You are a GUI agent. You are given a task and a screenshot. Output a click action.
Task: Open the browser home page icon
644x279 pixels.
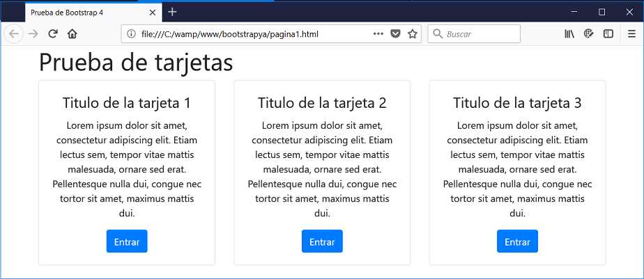tap(72, 34)
